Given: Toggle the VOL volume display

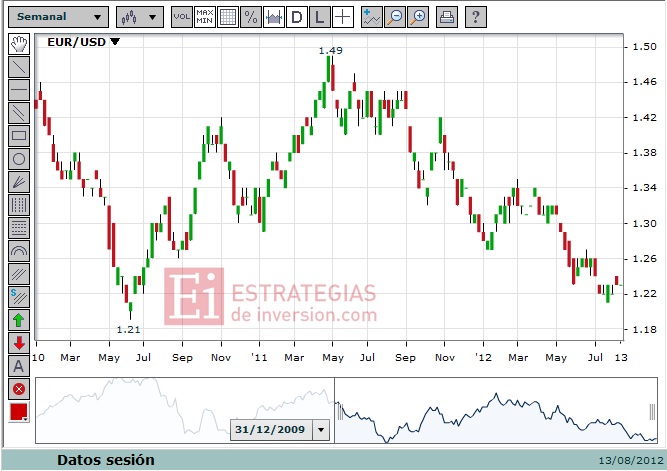Looking at the screenshot, I should pyautogui.click(x=182, y=17).
